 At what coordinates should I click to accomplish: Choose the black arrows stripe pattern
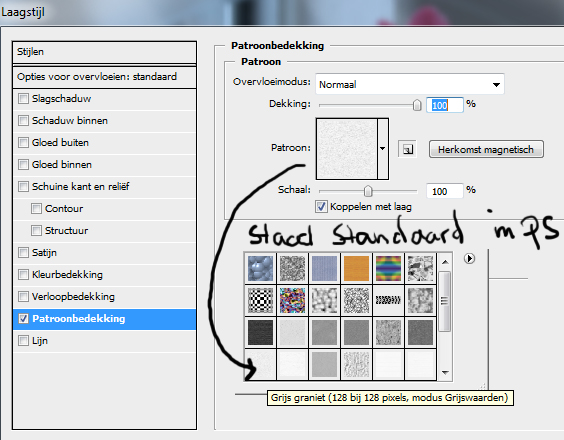(x=388, y=300)
